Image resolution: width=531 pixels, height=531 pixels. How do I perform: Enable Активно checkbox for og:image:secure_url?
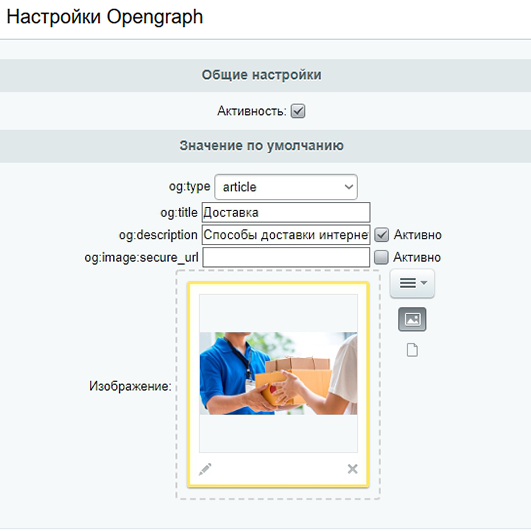pyautogui.click(x=381, y=257)
